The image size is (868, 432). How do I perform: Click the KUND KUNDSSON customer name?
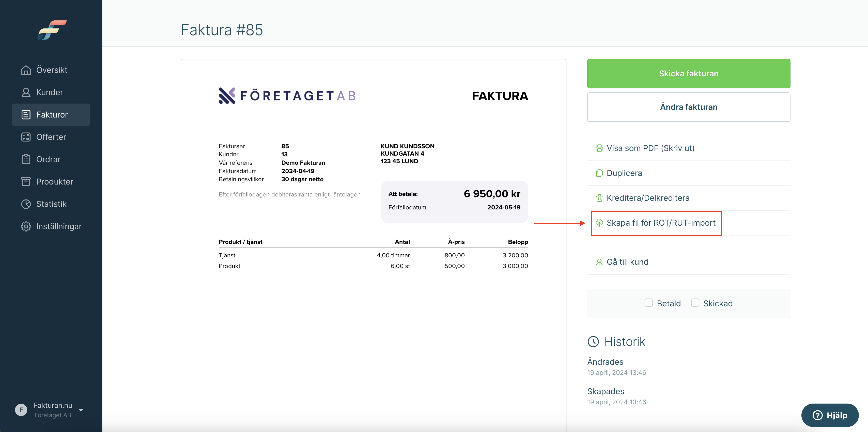(407, 146)
